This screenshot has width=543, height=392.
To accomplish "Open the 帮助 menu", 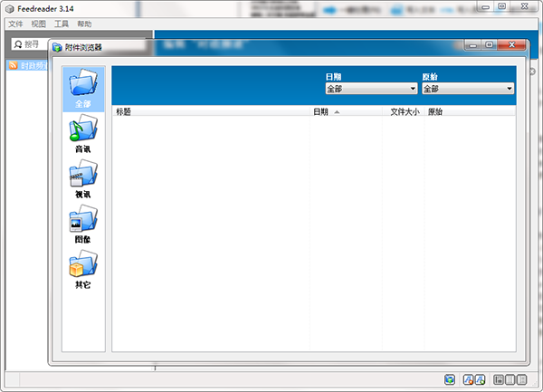I will point(84,24).
